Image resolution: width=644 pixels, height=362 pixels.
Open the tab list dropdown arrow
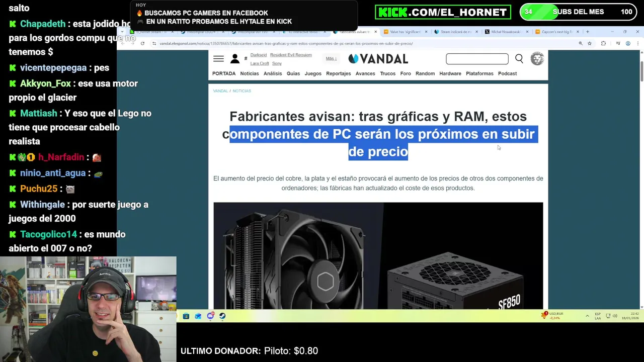tap(122, 32)
